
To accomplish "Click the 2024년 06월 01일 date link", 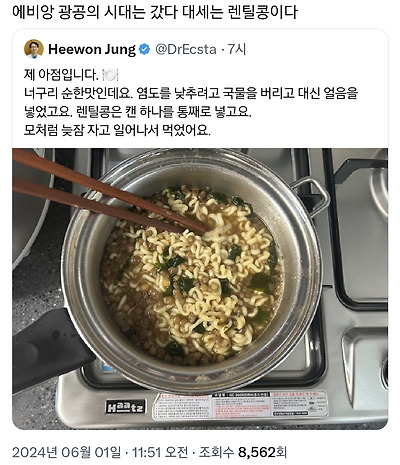I will [67, 452].
